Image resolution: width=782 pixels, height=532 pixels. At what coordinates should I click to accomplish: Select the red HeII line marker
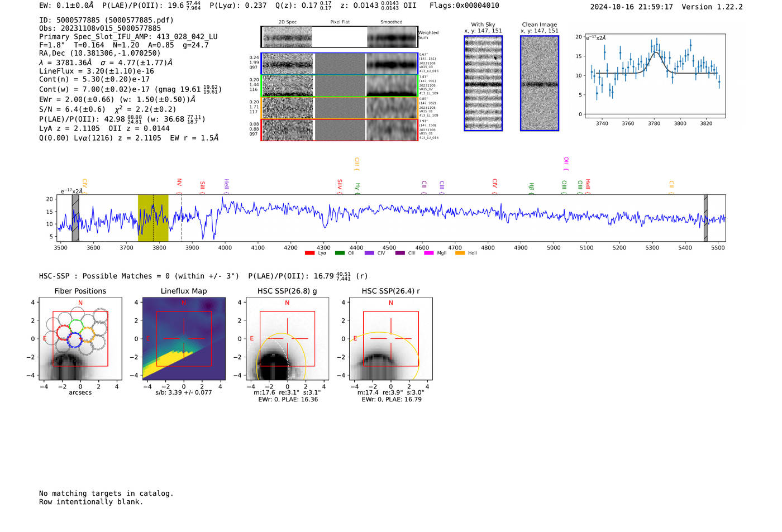click(588, 186)
